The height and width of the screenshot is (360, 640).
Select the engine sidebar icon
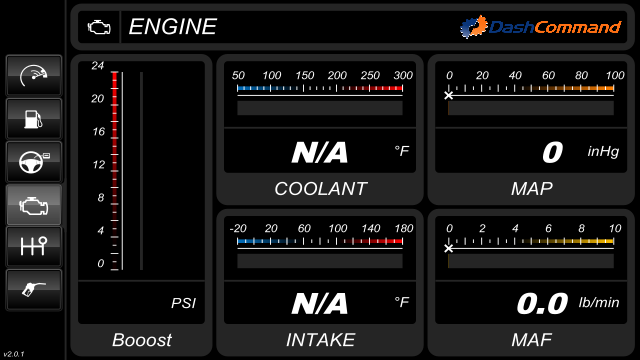[33, 204]
